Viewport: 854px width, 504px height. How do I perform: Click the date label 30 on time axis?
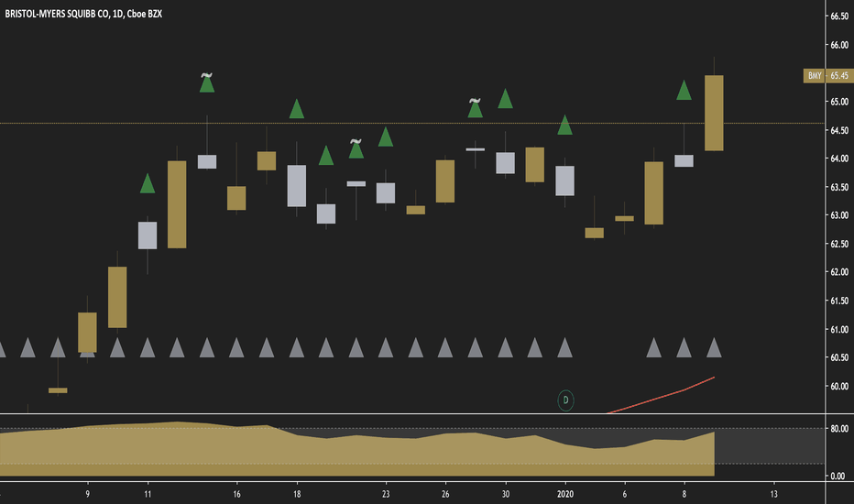[x=506, y=494]
